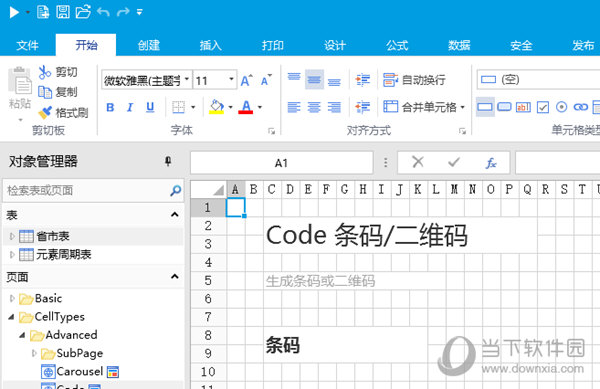
Task: Undo the last action
Action: click(103, 12)
